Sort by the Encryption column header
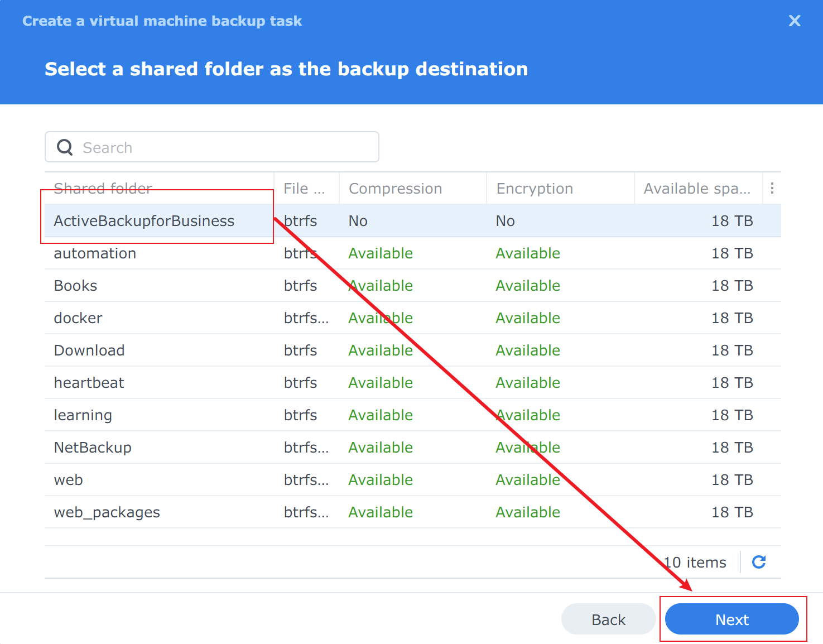This screenshot has width=823, height=644. [x=535, y=189]
